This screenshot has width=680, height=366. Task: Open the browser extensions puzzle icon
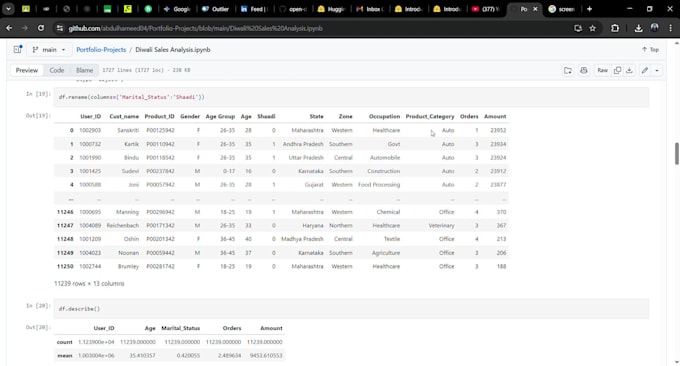pyautogui.click(x=615, y=28)
